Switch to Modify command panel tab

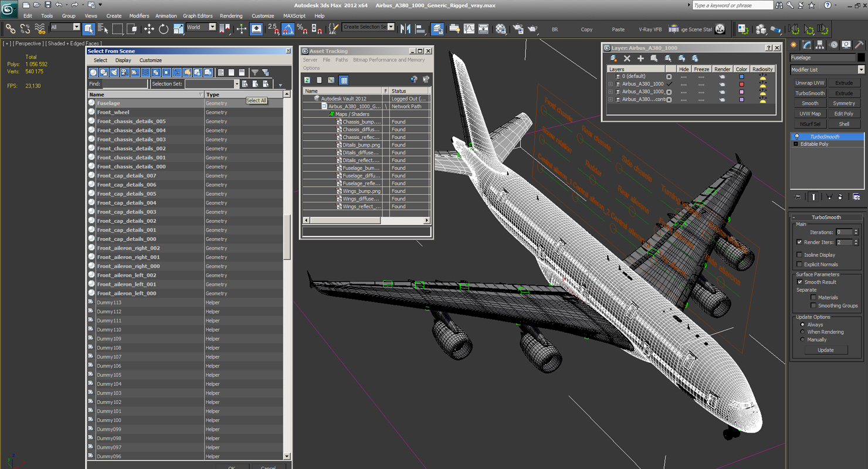coord(807,45)
